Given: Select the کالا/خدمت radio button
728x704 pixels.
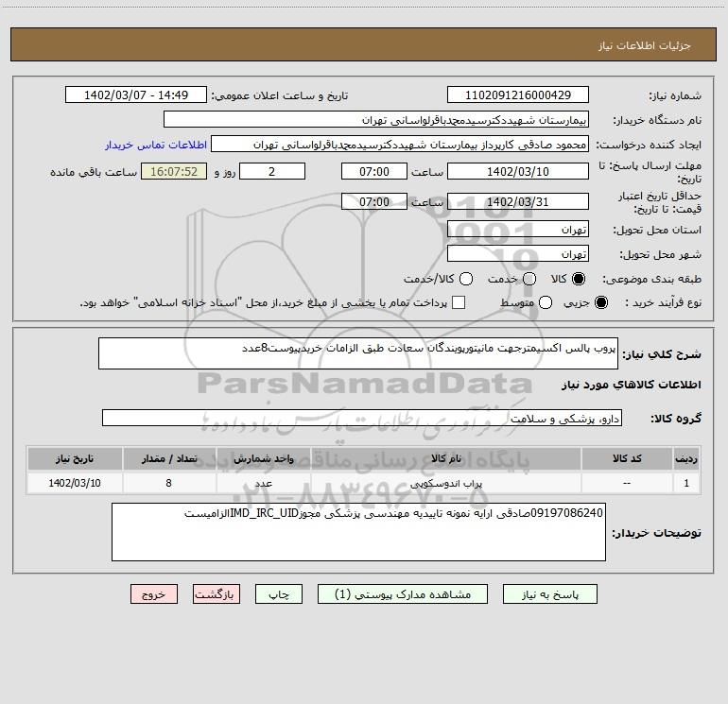Looking at the screenshot, I should pyautogui.click(x=466, y=279).
